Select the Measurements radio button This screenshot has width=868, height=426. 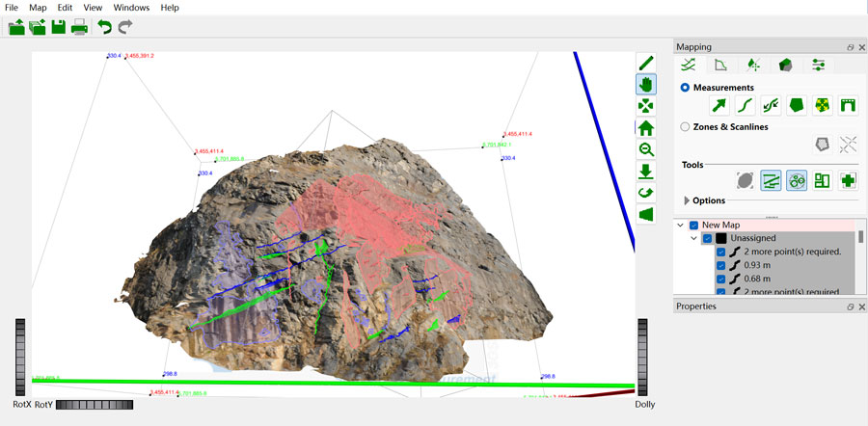click(686, 88)
